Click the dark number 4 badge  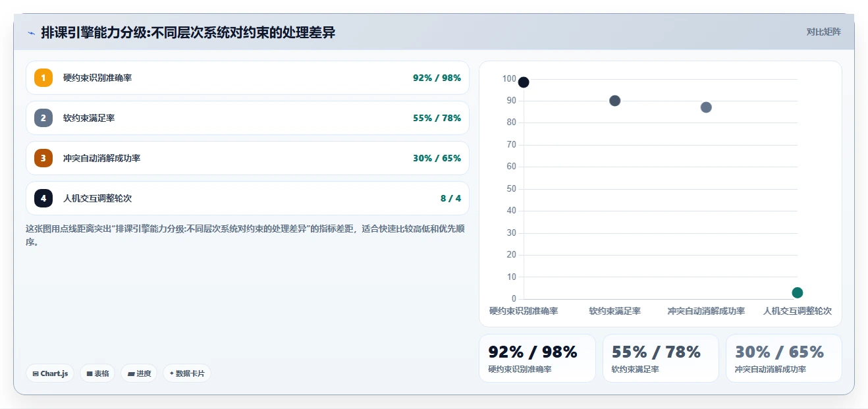click(x=43, y=198)
